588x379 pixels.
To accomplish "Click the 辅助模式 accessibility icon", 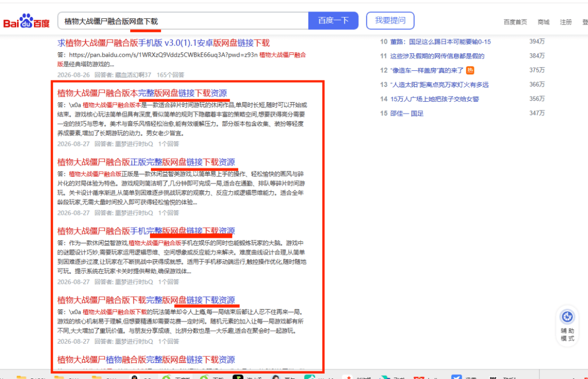I will pyautogui.click(x=567, y=317).
